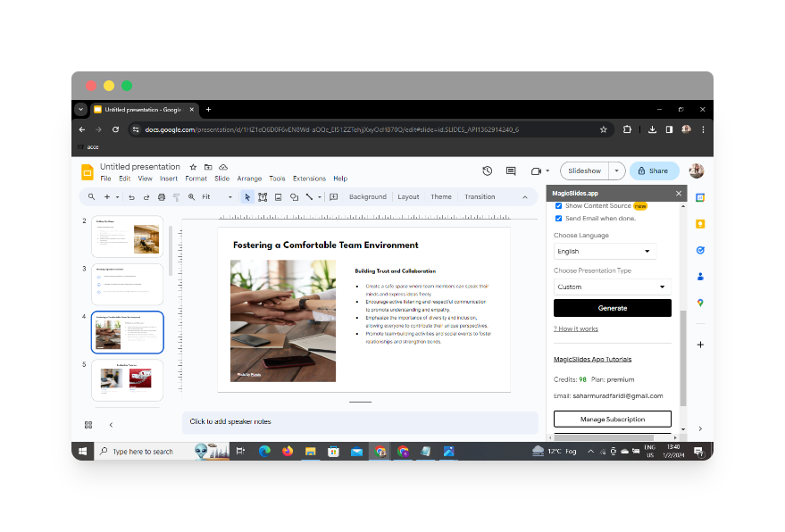Star the Untitled presentation
This screenshot has width=785, height=532.
point(193,167)
